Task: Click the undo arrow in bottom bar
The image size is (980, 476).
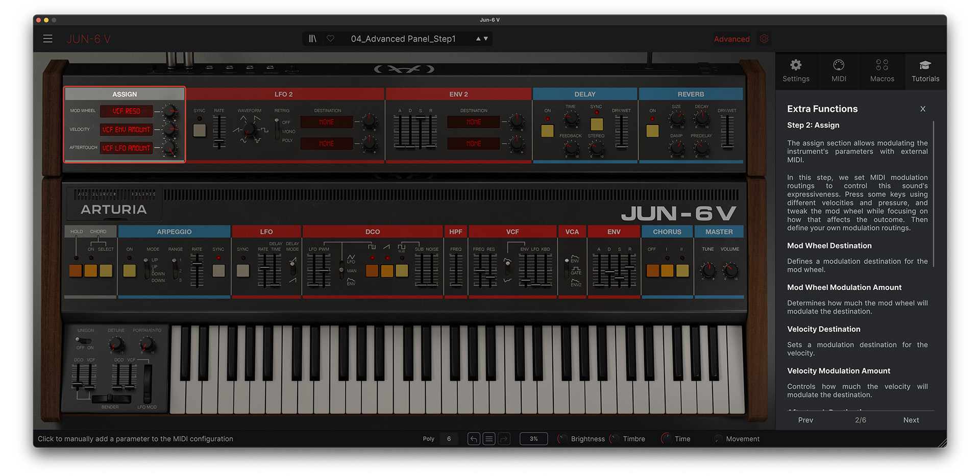Action: [474, 439]
